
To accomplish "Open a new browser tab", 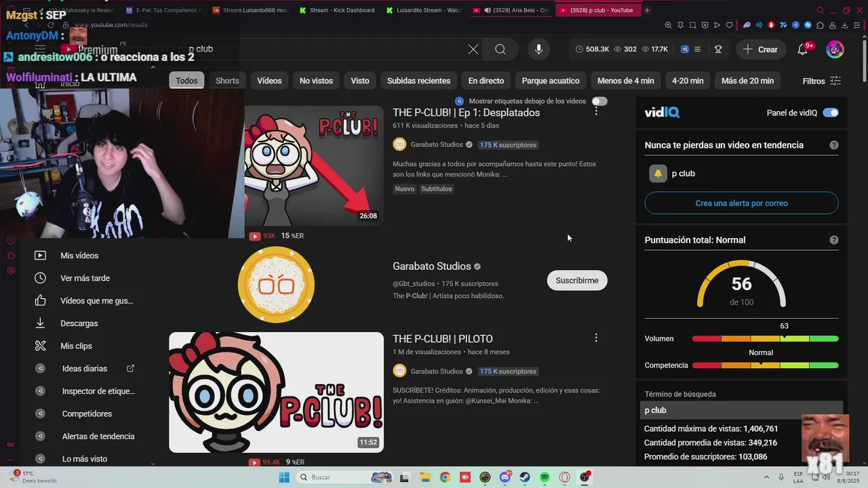I will click(x=647, y=10).
